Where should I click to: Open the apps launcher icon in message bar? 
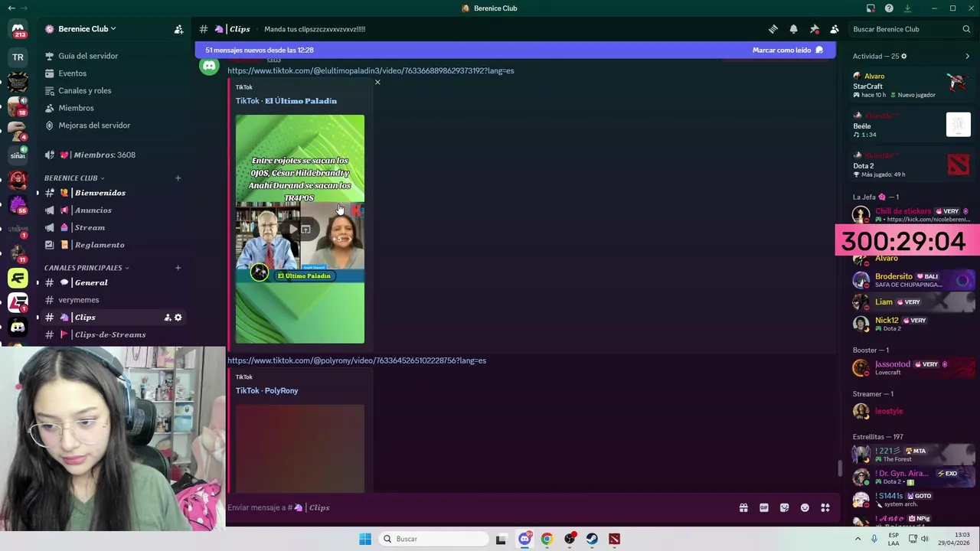click(825, 507)
